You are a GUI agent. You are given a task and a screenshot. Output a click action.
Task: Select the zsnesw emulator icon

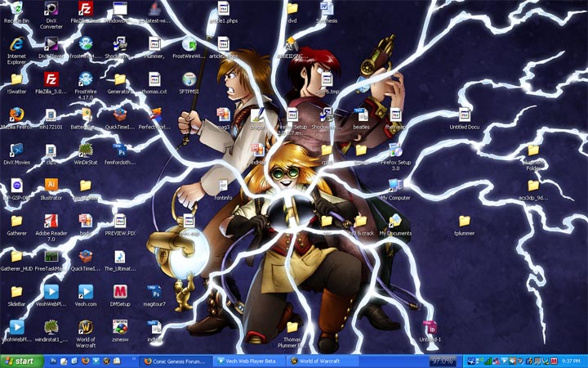(x=120, y=327)
